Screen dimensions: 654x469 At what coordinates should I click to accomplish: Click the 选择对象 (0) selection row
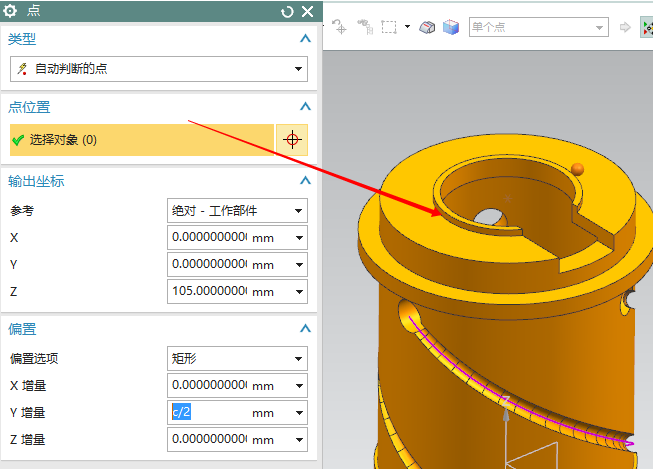pos(140,139)
